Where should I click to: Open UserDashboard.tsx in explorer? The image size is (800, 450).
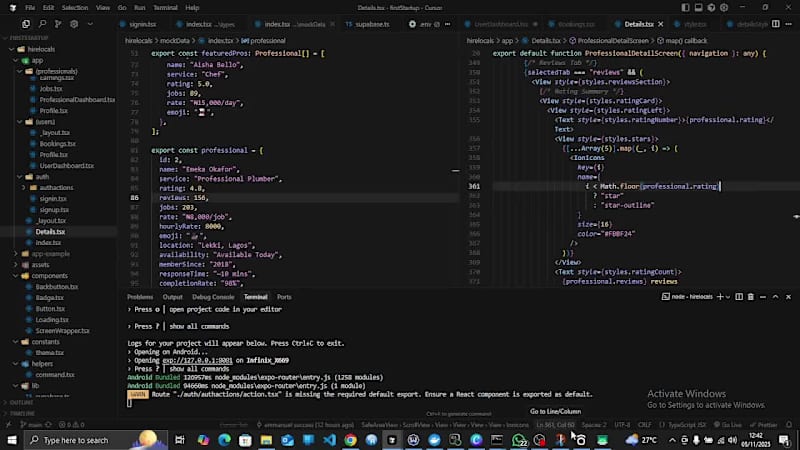tap(66, 166)
